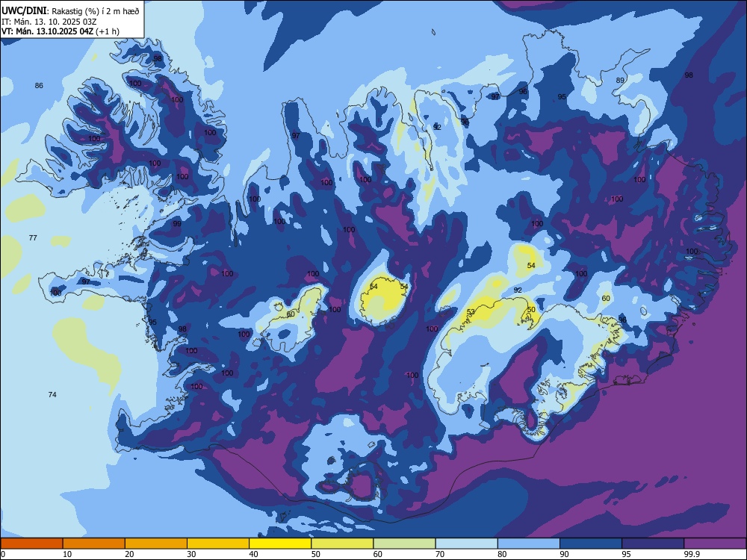Click the "53" humidity value on the map

[x=471, y=312]
